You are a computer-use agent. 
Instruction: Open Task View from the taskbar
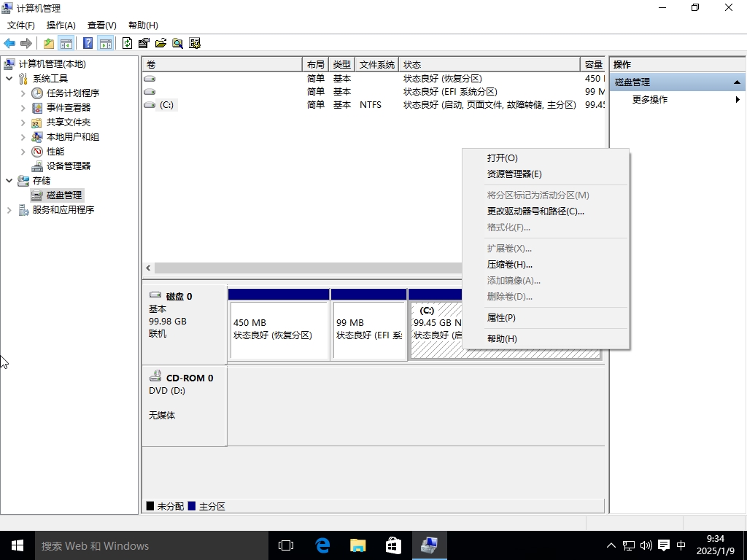point(286,545)
